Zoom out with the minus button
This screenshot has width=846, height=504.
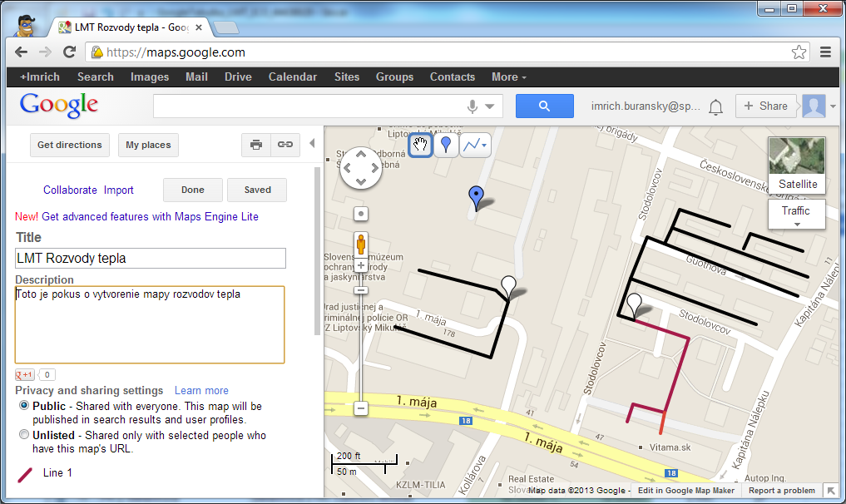[361, 408]
